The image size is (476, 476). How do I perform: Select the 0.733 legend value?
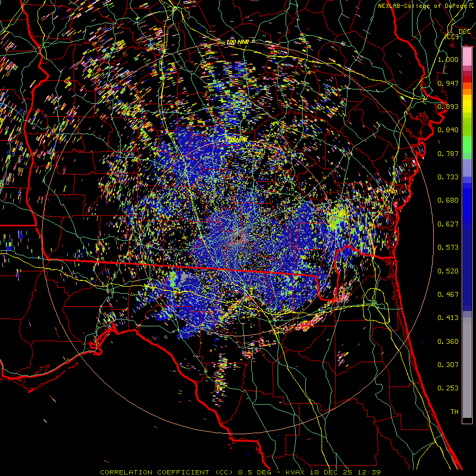coord(448,177)
